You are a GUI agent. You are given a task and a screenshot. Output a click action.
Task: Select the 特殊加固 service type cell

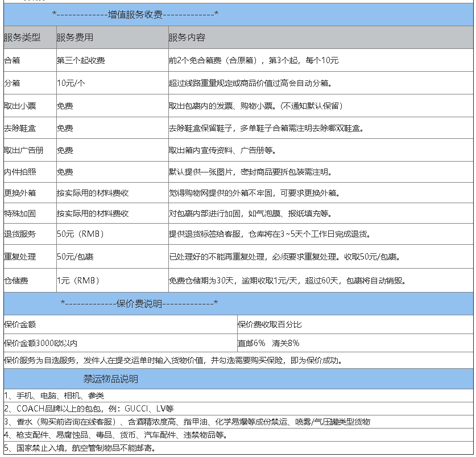(x=20, y=214)
